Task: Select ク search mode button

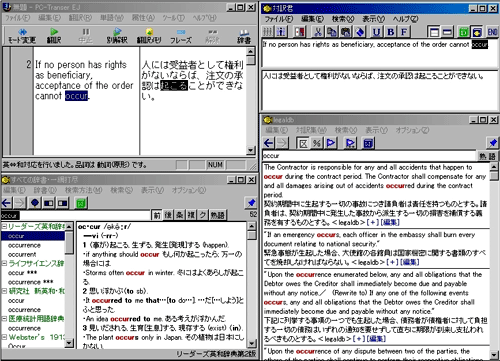Action: tap(202, 215)
